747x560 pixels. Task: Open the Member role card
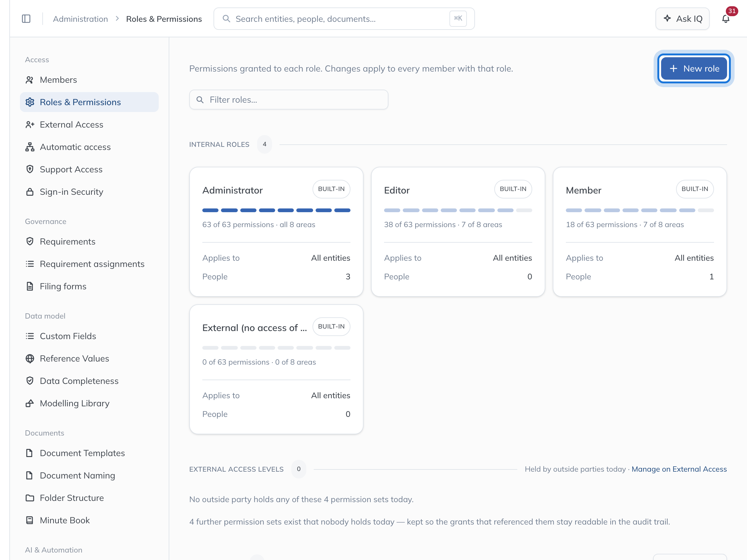point(640,232)
